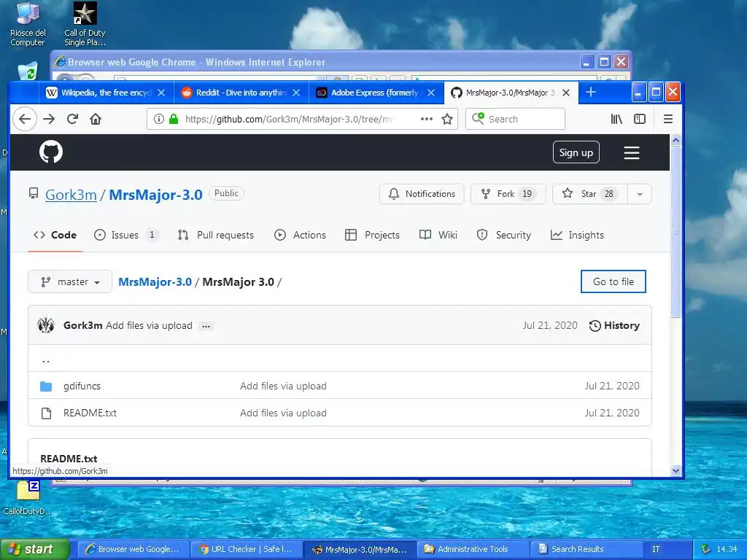Click the Sign up button
This screenshot has height=560, width=747.
click(576, 152)
